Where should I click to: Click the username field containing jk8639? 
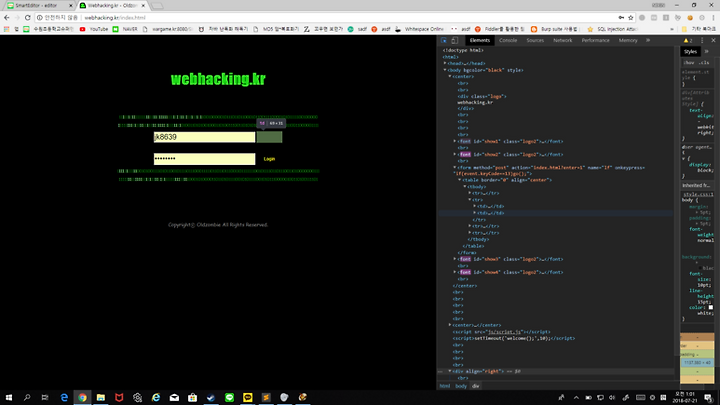tap(204, 137)
